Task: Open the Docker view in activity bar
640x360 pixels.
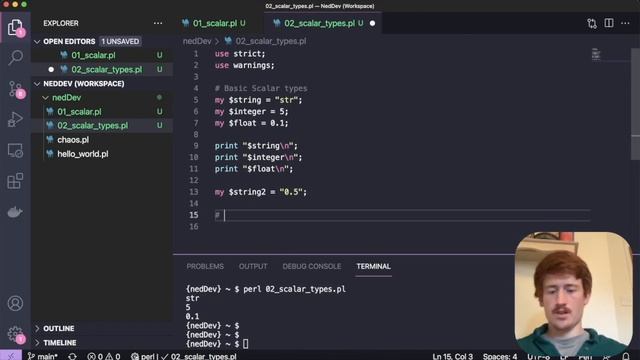Action: pyautogui.click(x=15, y=212)
